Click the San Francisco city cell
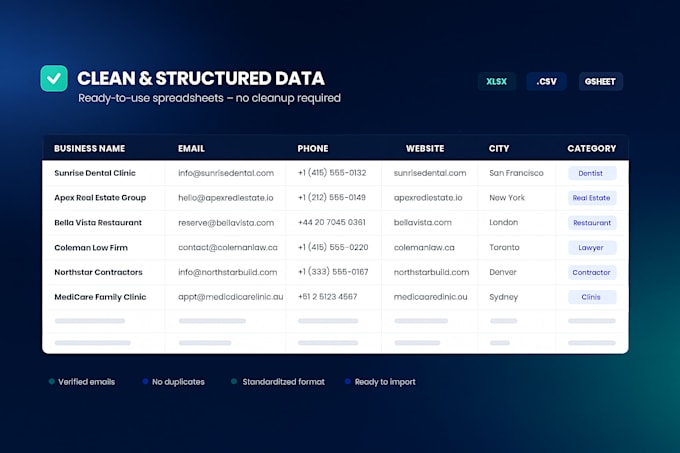 [x=516, y=173]
